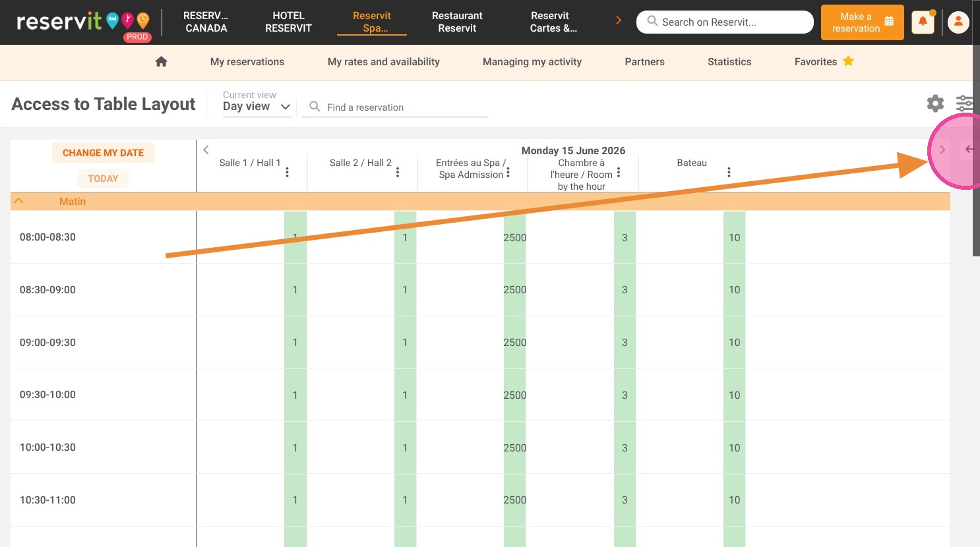Open My rates and availability menu
The width and height of the screenshot is (980, 547).
tap(383, 61)
